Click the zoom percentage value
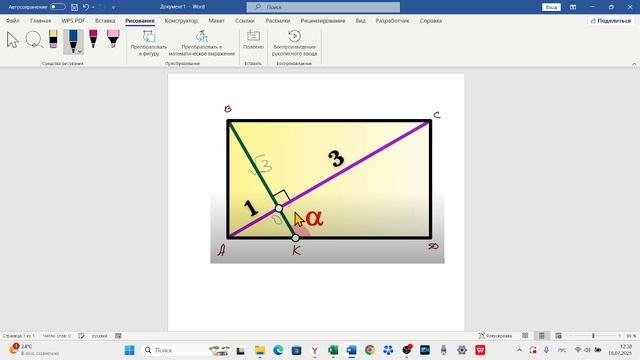The image size is (640, 360). coord(631,336)
